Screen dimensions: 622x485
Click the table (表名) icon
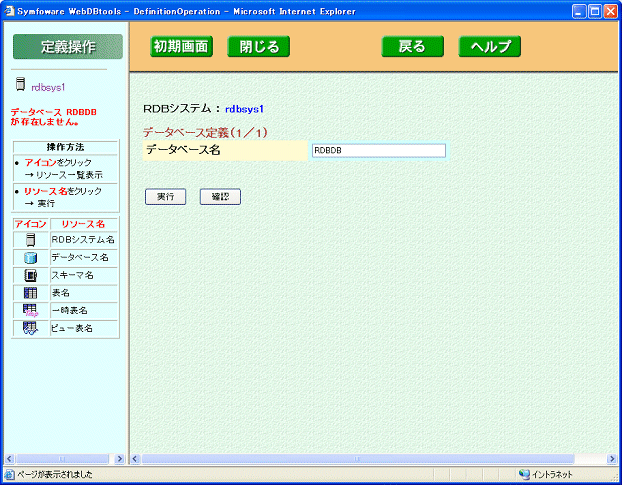(30, 293)
